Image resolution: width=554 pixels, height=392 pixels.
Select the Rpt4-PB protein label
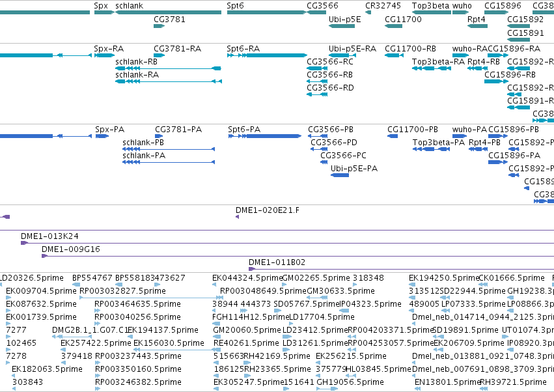click(484, 143)
